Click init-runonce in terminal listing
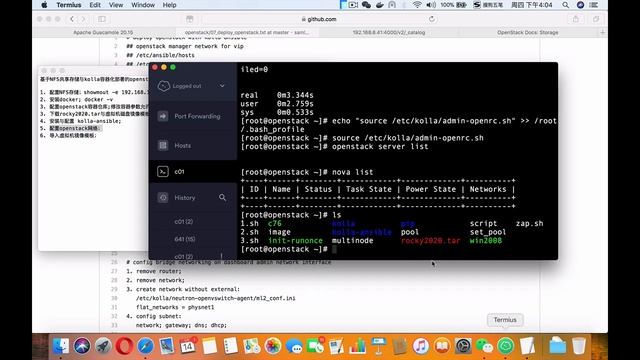 point(295,240)
